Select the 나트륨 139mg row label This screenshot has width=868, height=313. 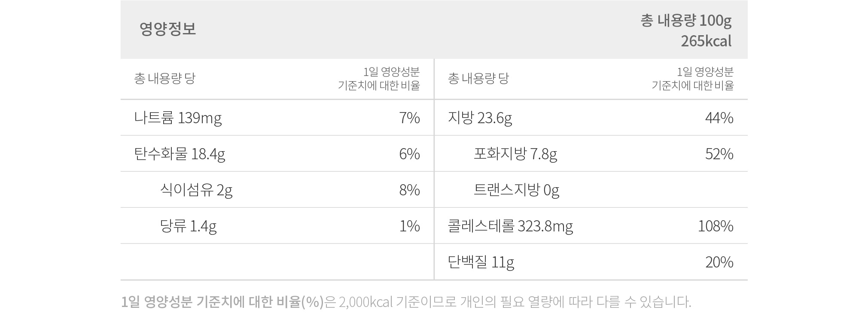178,118
